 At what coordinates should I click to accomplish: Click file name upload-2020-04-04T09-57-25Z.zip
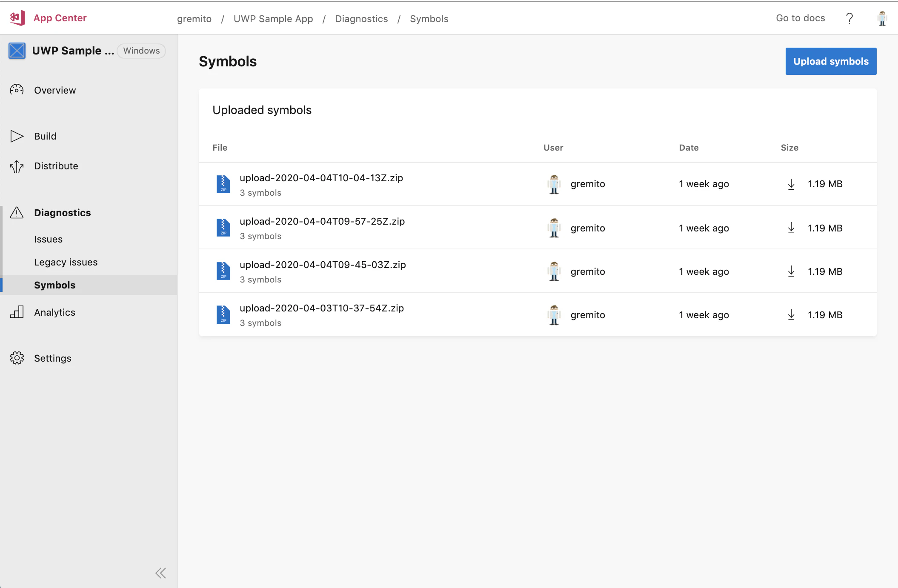[x=322, y=221]
